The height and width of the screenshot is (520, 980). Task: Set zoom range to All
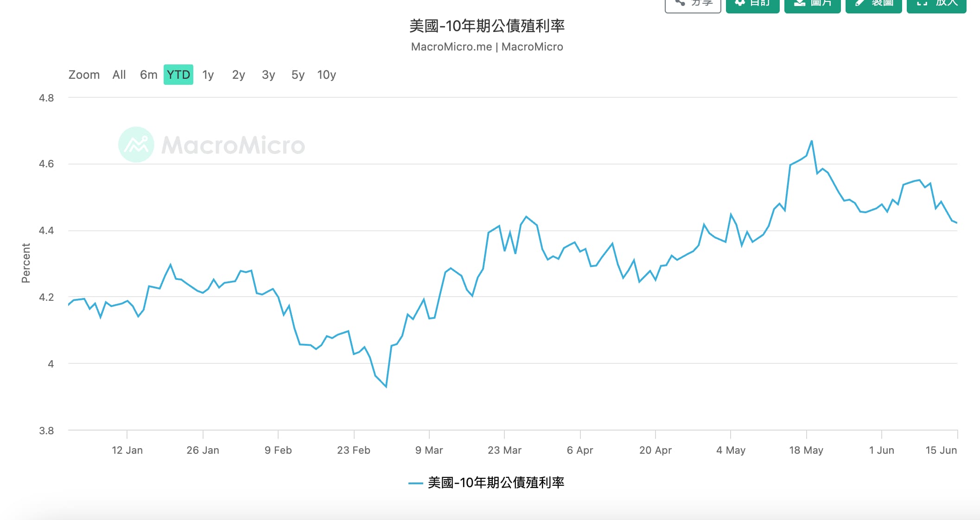(119, 75)
